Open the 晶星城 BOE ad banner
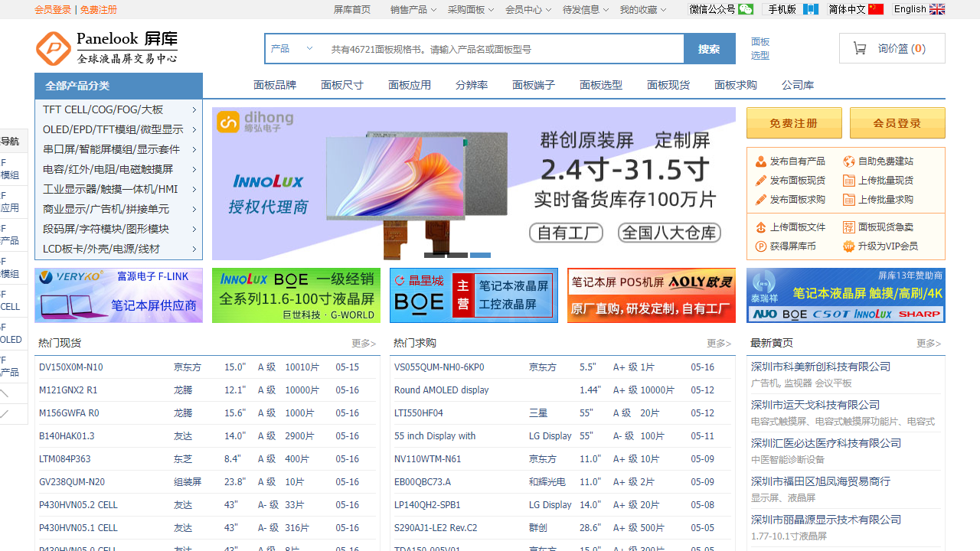 [474, 295]
